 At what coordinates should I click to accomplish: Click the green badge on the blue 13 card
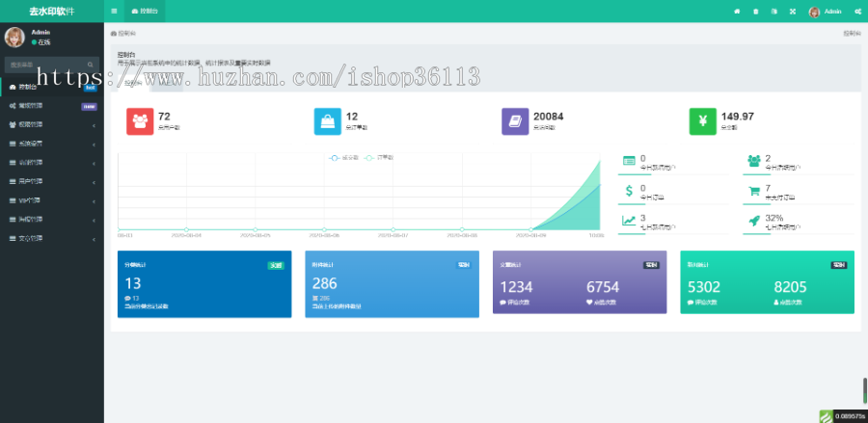276,265
